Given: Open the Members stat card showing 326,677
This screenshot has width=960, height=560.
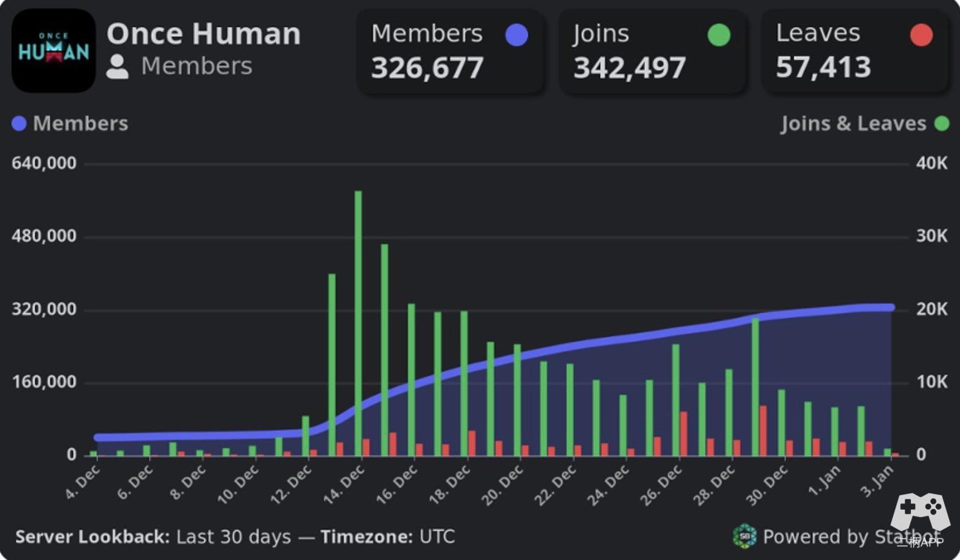Looking at the screenshot, I should (451, 51).
